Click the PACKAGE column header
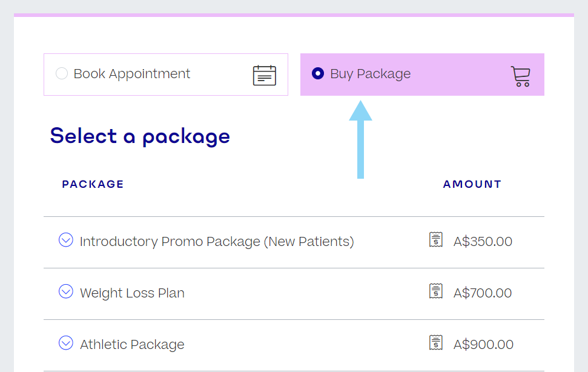This screenshot has height=372, width=588. pyautogui.click(x=93, y=184)
